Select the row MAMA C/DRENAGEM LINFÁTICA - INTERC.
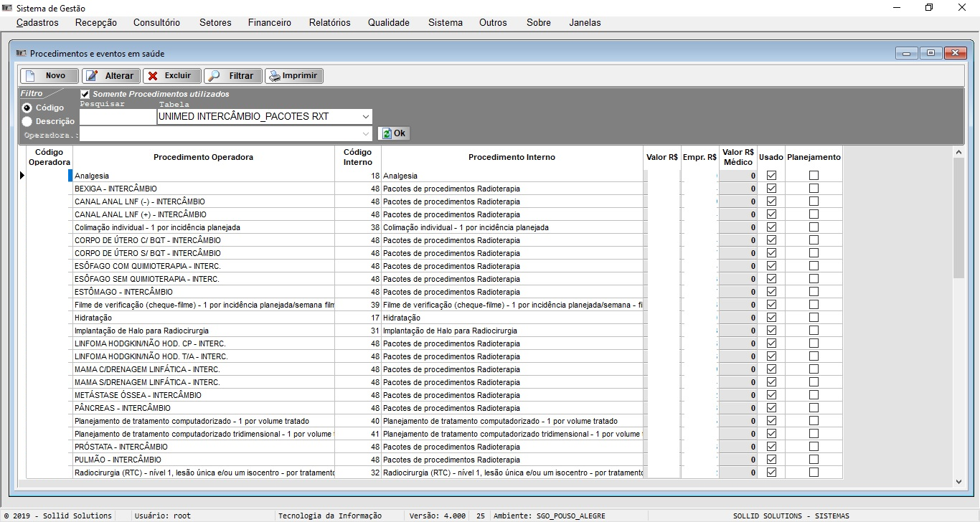This screenshot has height=522, width=980. (x=435, y=369)
